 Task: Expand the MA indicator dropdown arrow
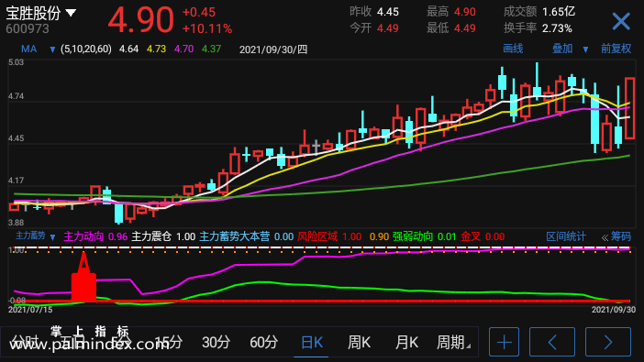(x=52, y=50)
